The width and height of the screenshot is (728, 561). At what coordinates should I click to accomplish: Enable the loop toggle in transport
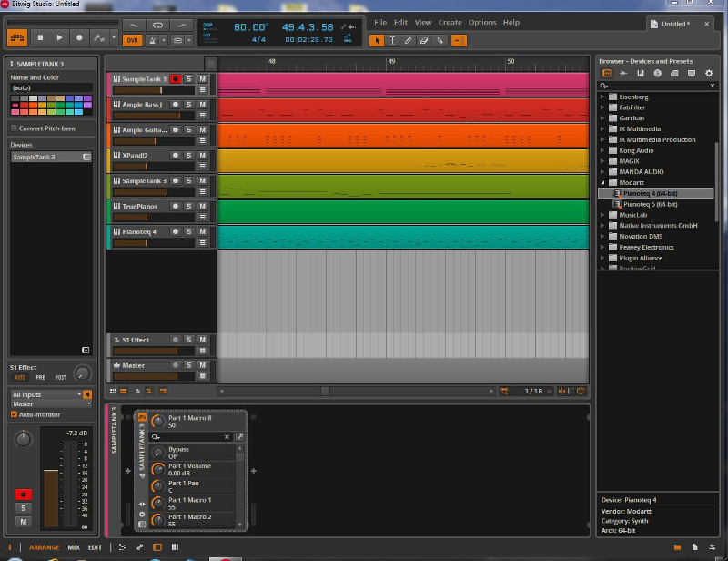click(x=157, y=25)
